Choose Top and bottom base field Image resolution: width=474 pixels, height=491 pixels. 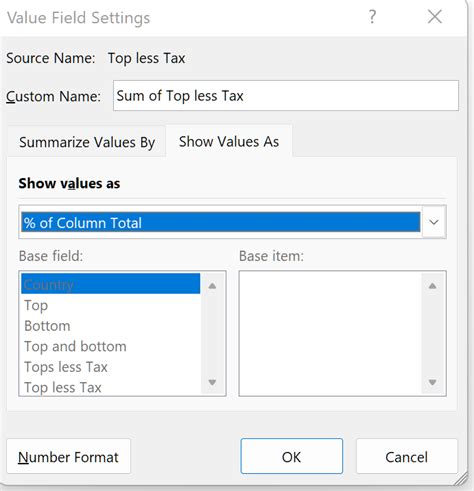[111, 346]
